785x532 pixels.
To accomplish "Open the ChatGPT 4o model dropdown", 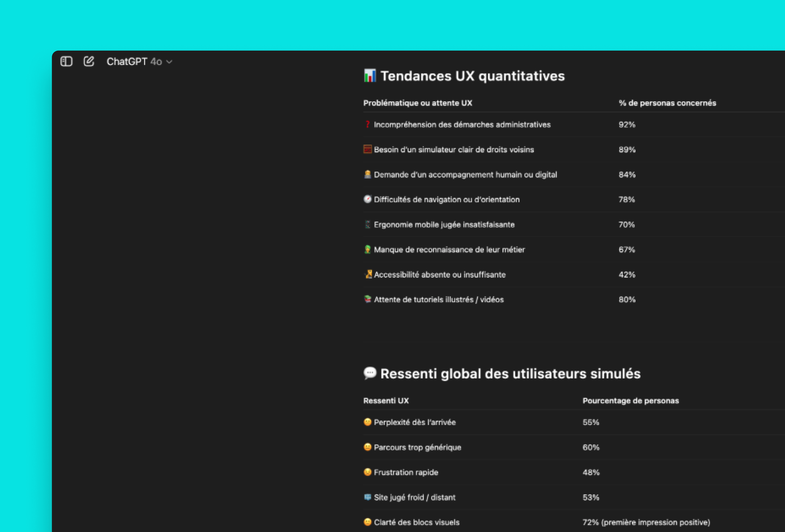I will [139, 61].
